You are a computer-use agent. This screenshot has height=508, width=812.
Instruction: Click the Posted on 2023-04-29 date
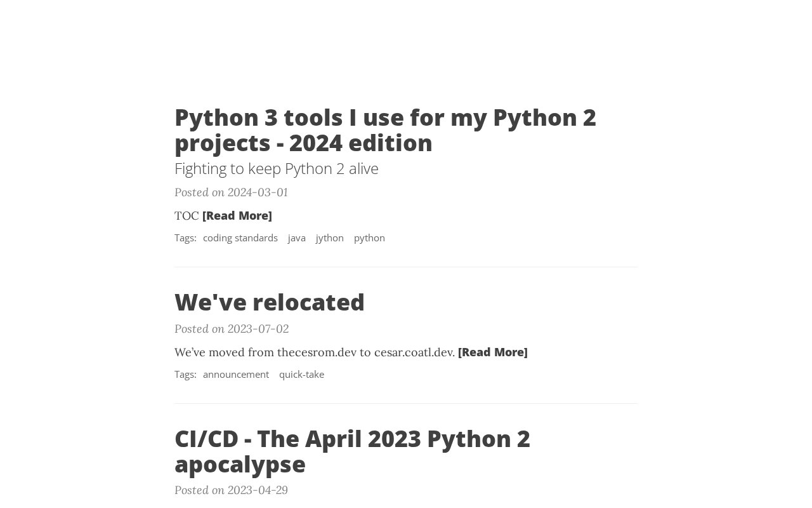tap(231, 490)
